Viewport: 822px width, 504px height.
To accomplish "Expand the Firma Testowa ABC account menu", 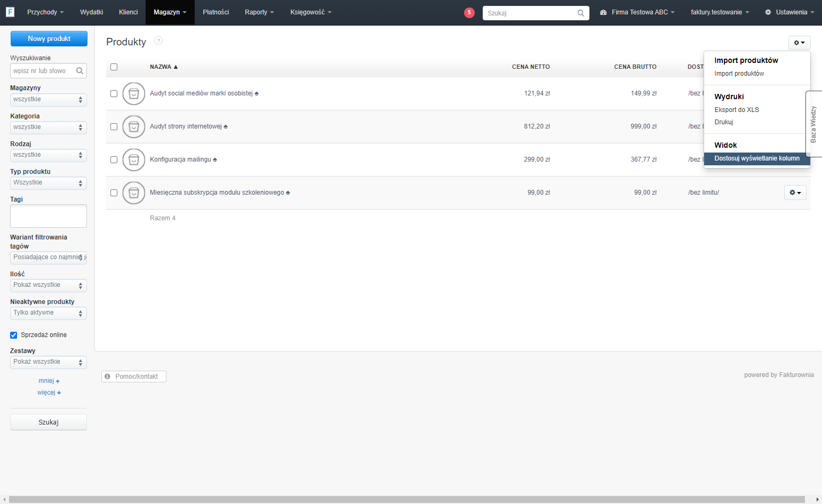I will [x=637, y=12].
